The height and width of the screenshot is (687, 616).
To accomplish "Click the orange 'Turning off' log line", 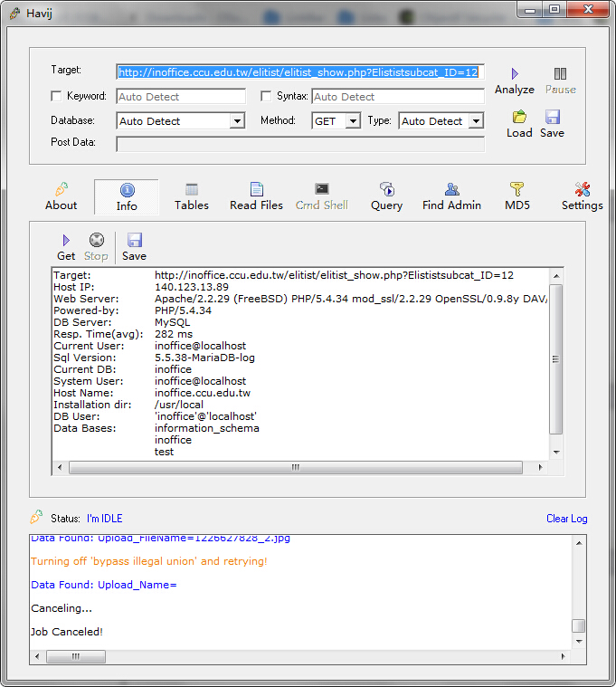I will tap(149, 561).
